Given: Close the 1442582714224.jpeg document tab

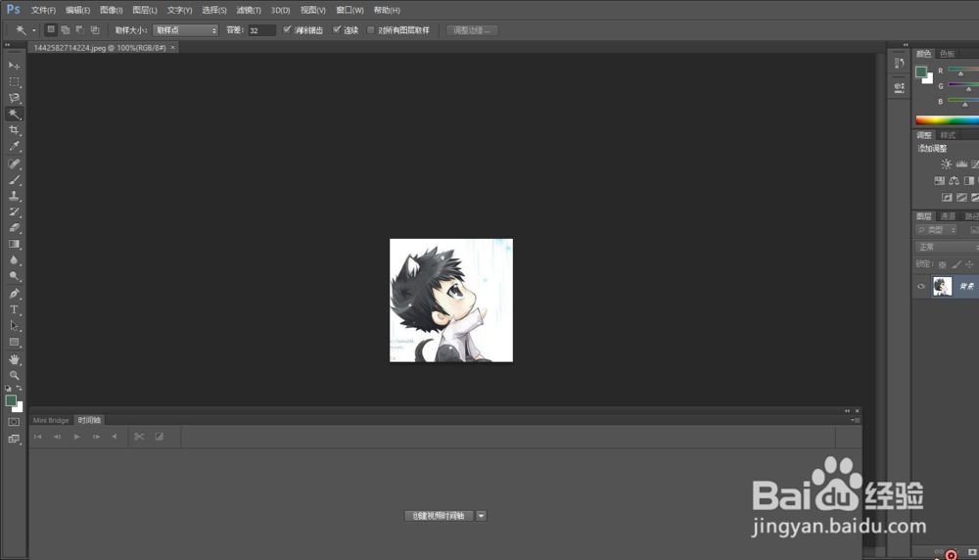Looking at the screenshot, I should pyautogui.click(x=172, y=47).
